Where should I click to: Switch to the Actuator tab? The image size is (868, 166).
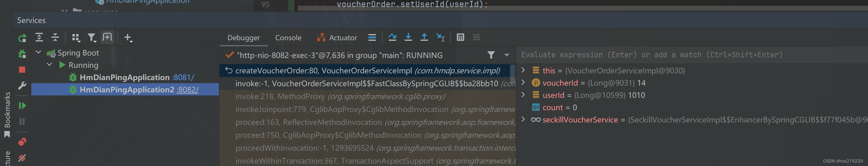337,38
